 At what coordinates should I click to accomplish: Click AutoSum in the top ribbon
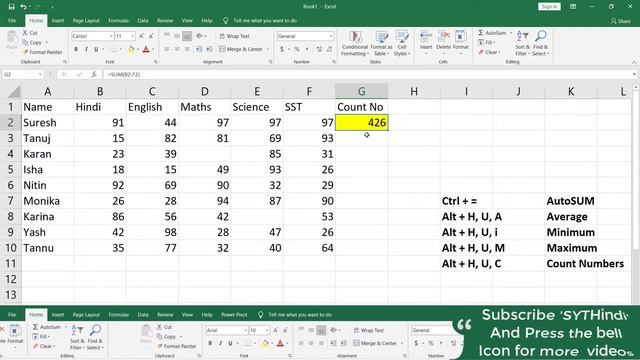(491, 33)
